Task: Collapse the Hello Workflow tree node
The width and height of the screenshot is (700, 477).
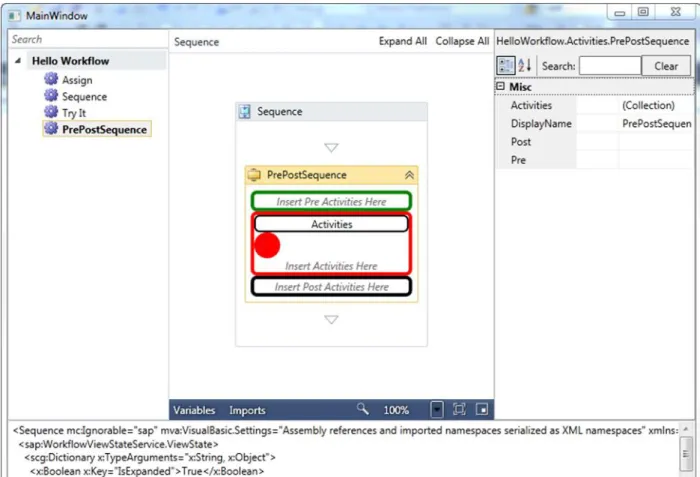Action: 18,61
